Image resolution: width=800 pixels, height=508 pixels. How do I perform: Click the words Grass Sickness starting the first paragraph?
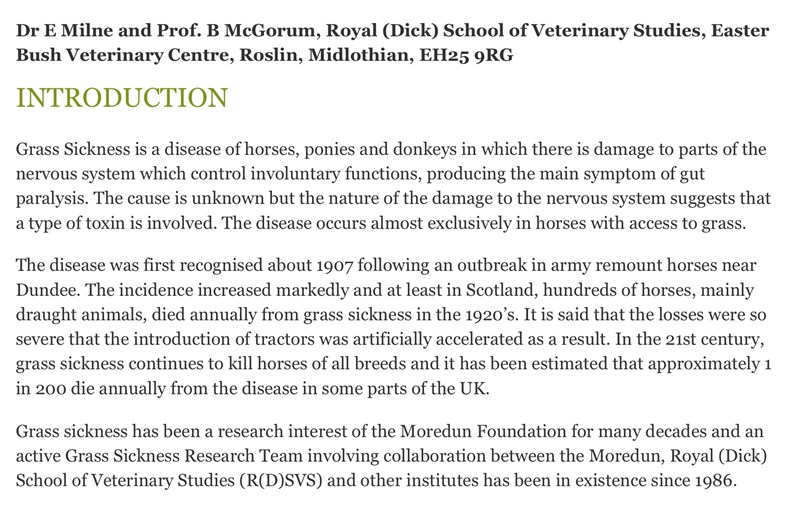pyautogui.click(x=73, y=149)
